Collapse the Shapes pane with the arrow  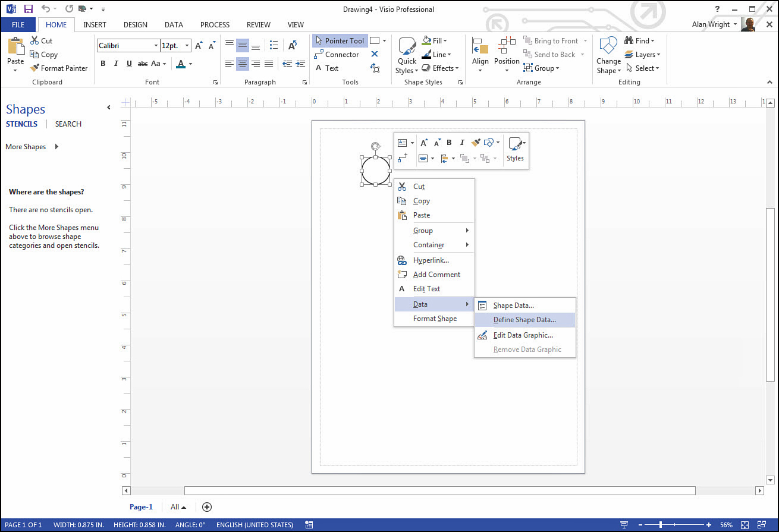109,108
